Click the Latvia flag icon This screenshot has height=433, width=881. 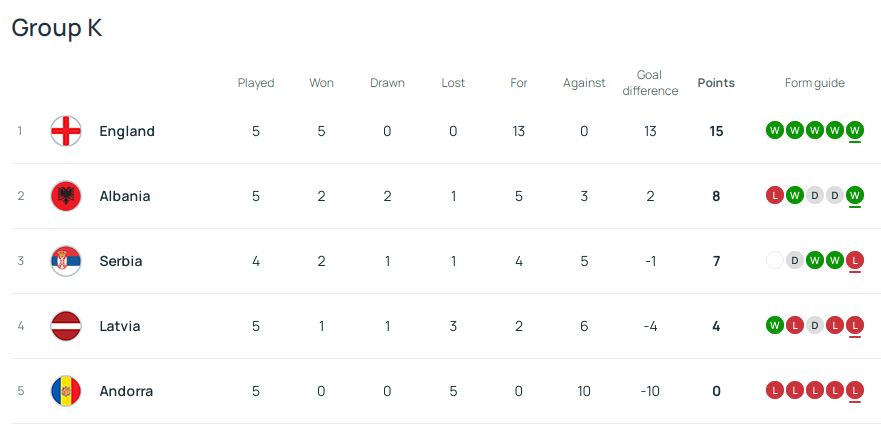click(x=66, y=326)
